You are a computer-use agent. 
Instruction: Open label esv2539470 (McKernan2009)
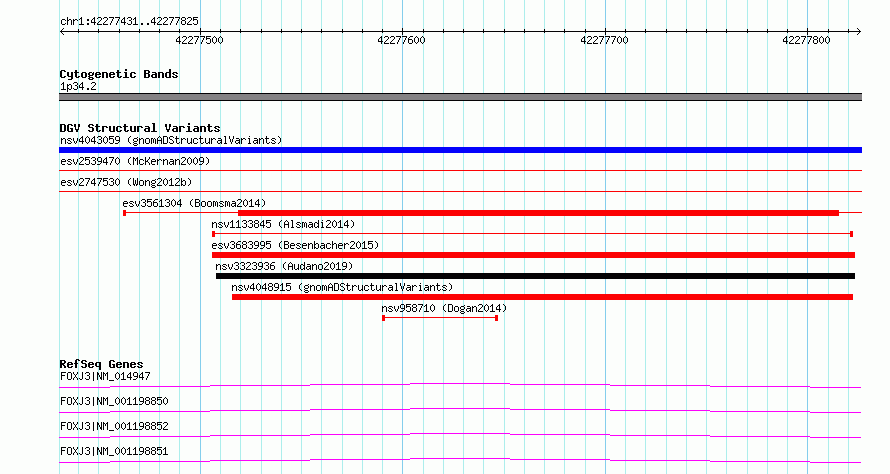(135, 161)
